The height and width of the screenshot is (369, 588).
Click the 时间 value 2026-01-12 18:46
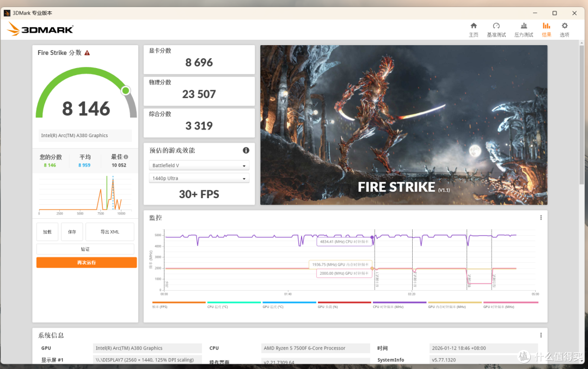tap(483, 348)
